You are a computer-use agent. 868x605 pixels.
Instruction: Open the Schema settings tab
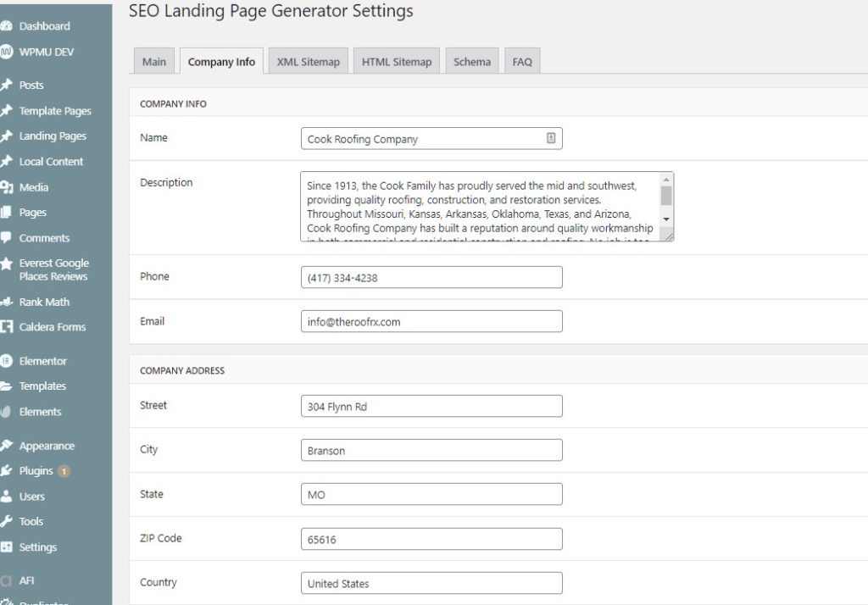(471, 60)
